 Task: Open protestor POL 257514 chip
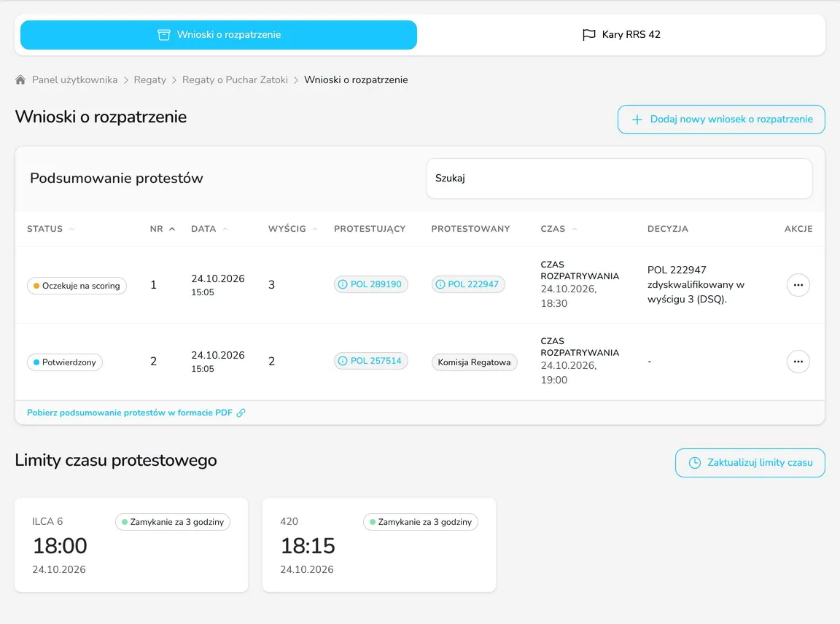point(370,361)
